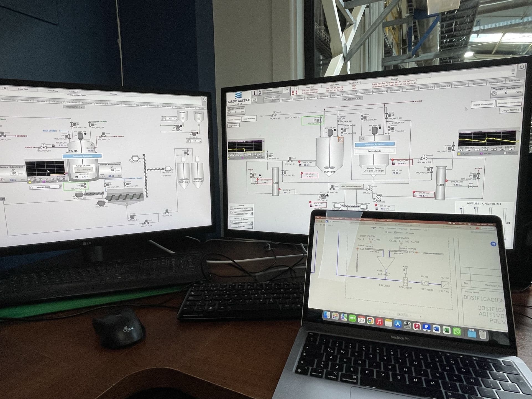Expand the TK_SEPARACION header selector
The height and width of the screenshot is (399, 532).
tap(352, 99)
